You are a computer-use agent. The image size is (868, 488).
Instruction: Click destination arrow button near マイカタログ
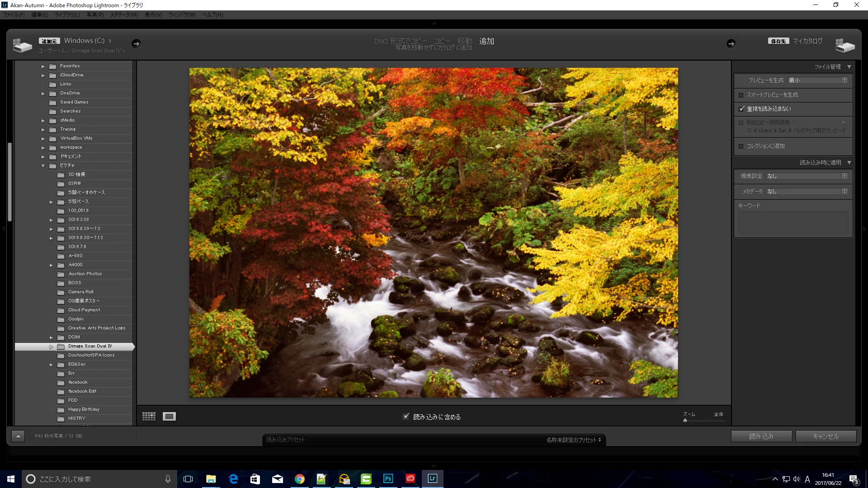point(731,43)
